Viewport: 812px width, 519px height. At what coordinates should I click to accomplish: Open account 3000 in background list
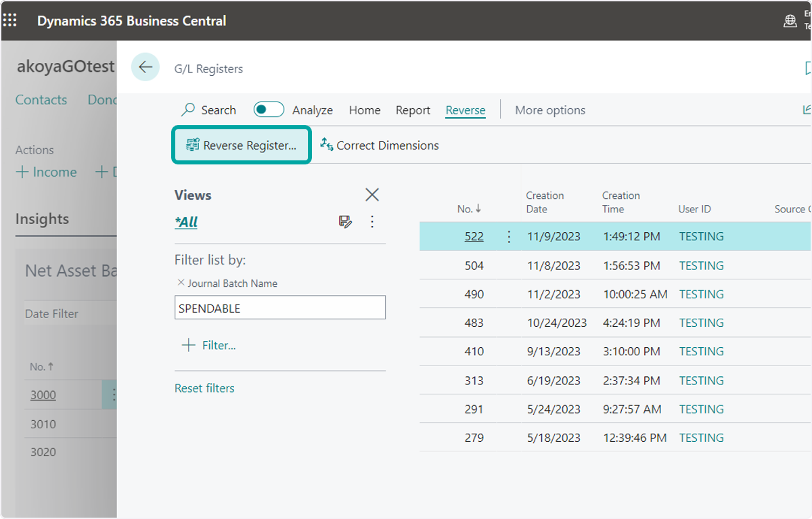pos(43,394)
